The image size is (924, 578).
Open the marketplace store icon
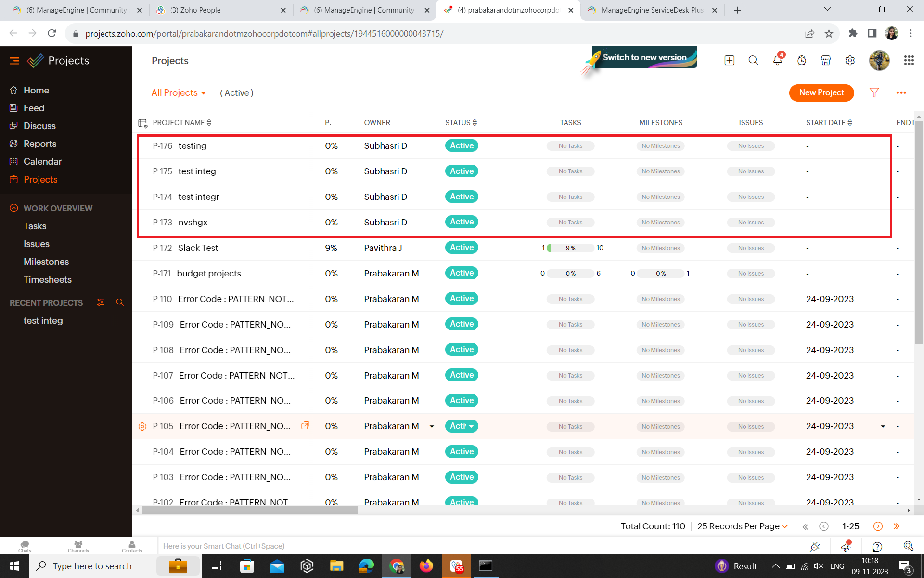826,60
